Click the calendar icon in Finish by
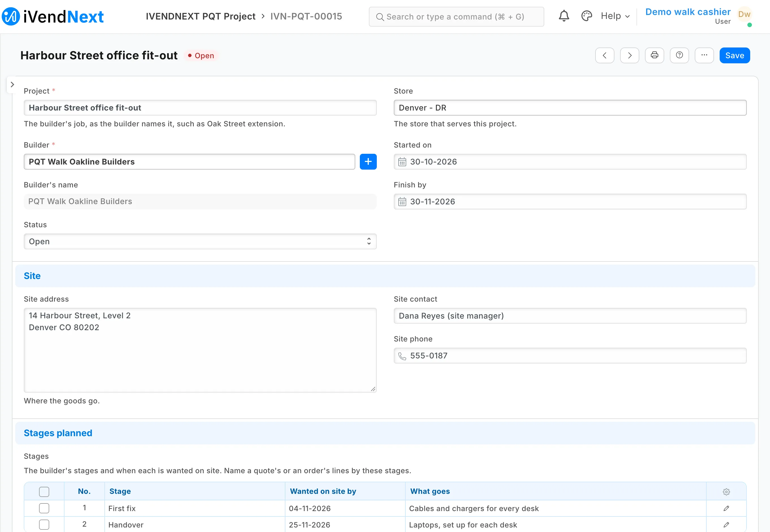Viewport: 770px width, 532px height. (x=402, y=202)
